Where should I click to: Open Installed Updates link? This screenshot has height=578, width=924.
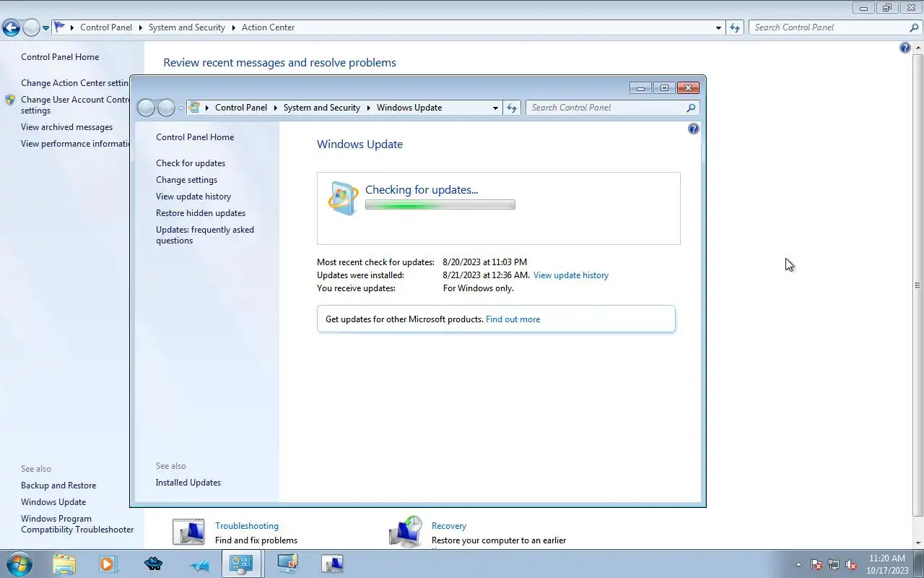click(188, 483)
